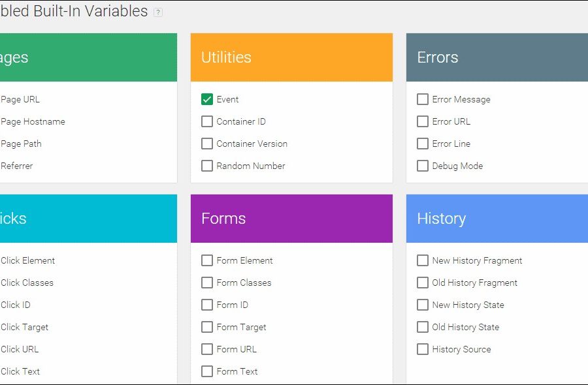Image resolution: width=588 pixels, height=385 pixels.
Task: Enable the History Source variable
Action: pyautogui.click(x=423, y=349)
